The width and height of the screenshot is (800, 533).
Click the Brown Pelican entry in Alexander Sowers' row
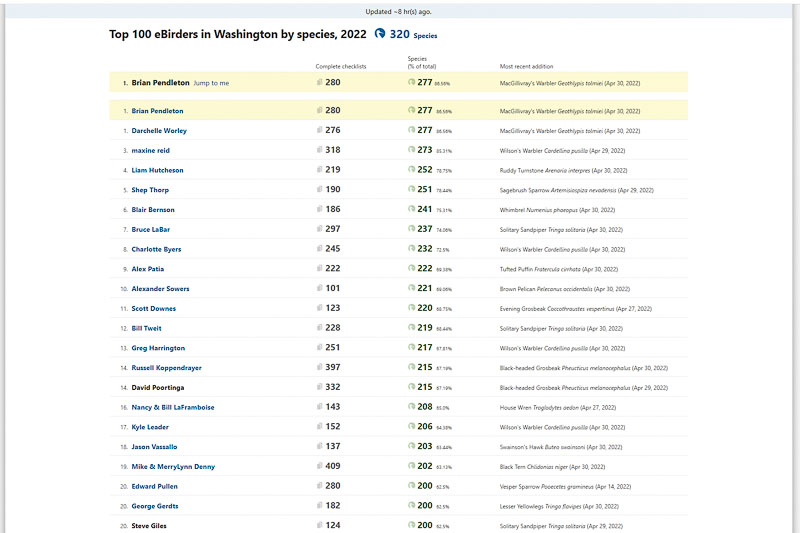(x=564, y=289)
